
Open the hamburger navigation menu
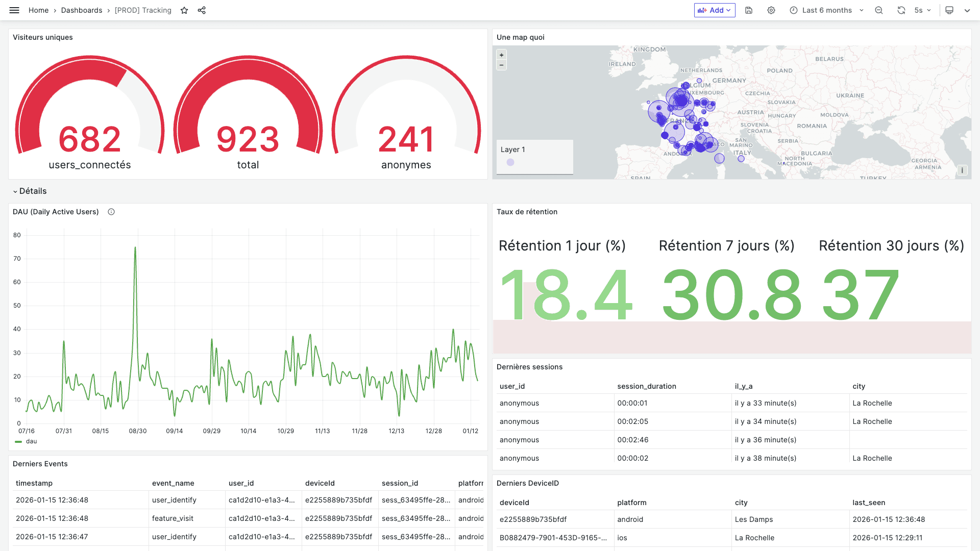(x=14, y=10)
